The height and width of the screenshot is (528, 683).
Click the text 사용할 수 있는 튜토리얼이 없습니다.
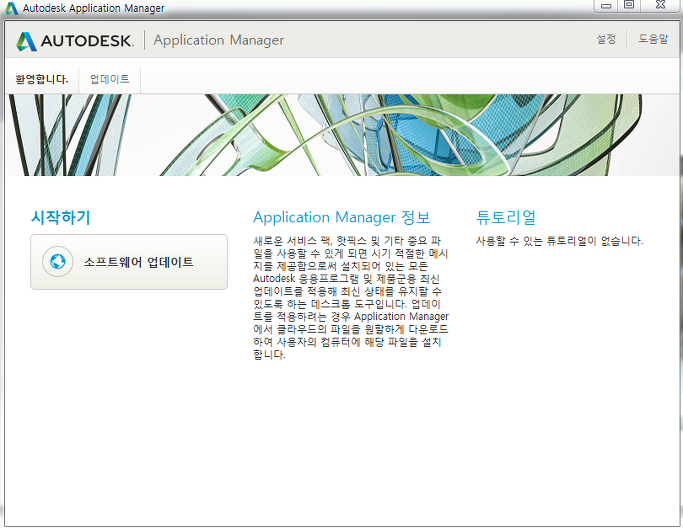pyautogui.click(x=559, y=241)
